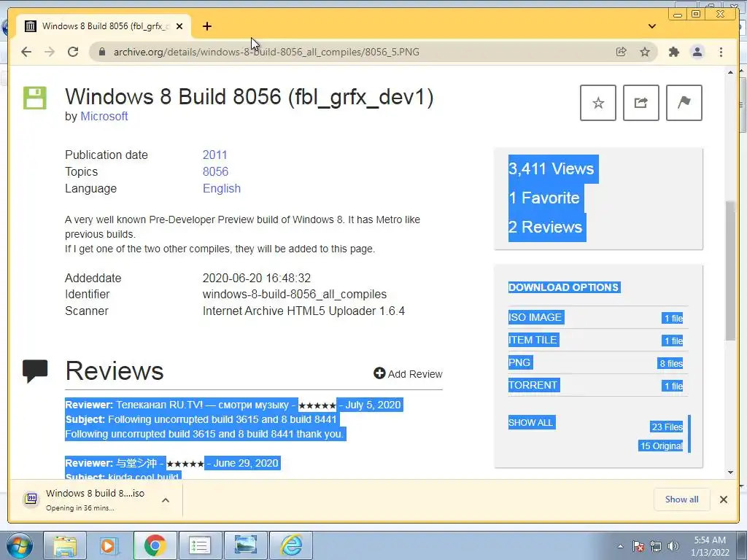Click Show all downloads button
The width and height of the screenshot is (747, 560).
(x=682, y=499)
